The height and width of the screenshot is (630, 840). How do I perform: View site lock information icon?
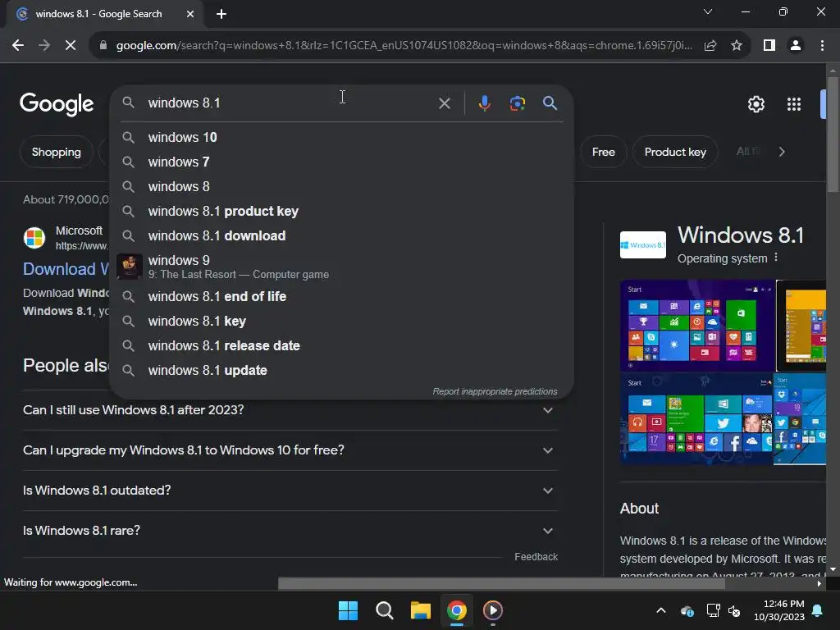(103, 46)
